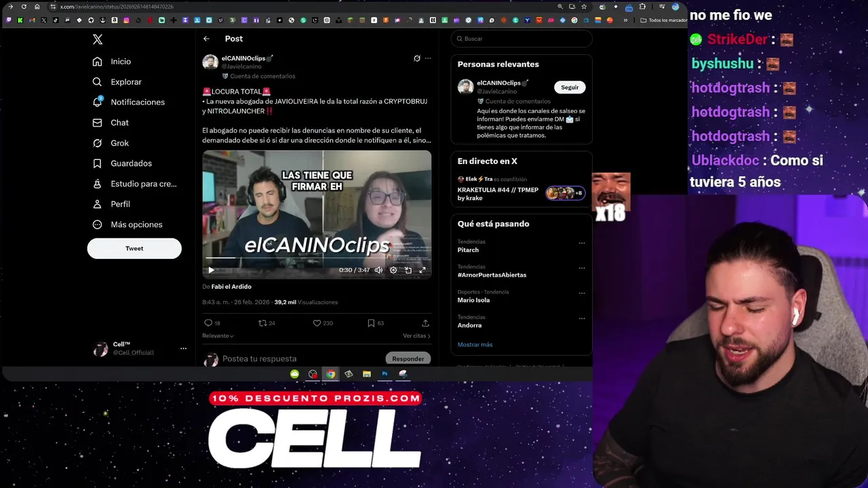Viewport: 868px width, 488px height.
Task: Open OBS Studio in the taskbar
Action: point(313,374)
